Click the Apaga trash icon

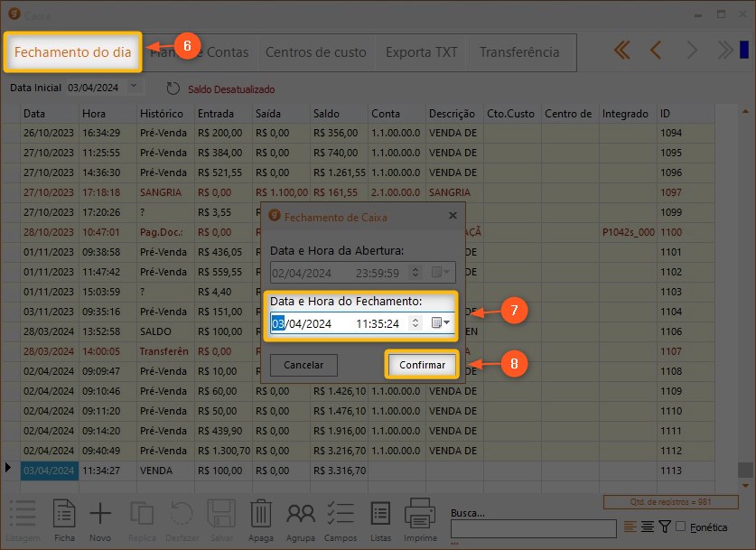pyautogui.click(x=261, y=514)
